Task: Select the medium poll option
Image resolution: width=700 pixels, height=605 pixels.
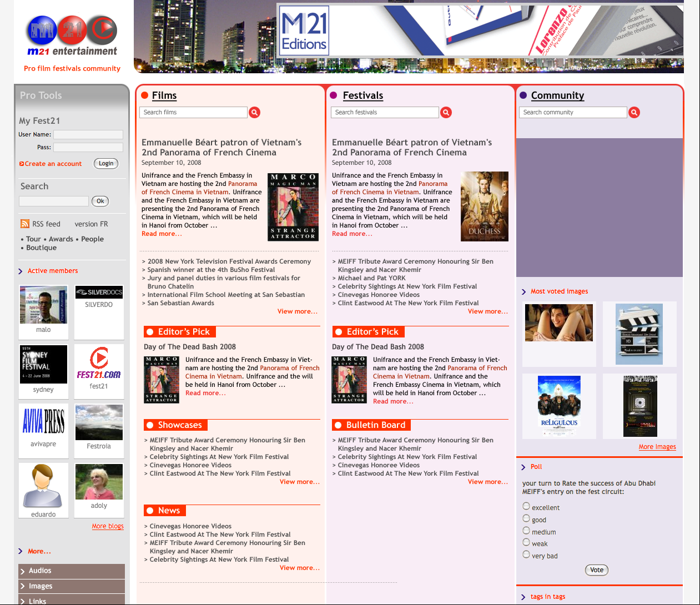Action: pos(526,531)
